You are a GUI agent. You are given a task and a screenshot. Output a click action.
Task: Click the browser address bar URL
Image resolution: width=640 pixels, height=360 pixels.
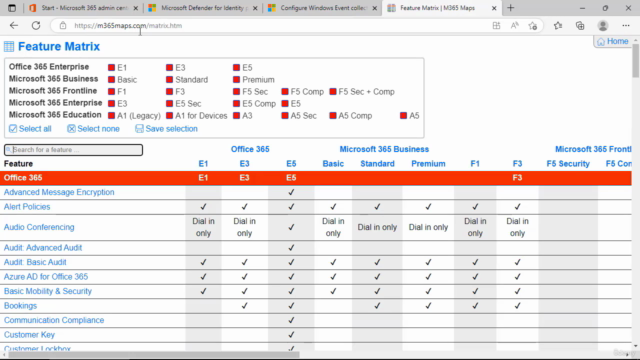click(x=128, y=25)
